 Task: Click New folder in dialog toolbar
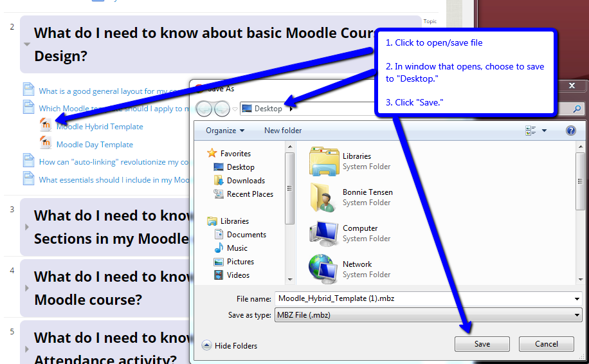click(283, 131)
